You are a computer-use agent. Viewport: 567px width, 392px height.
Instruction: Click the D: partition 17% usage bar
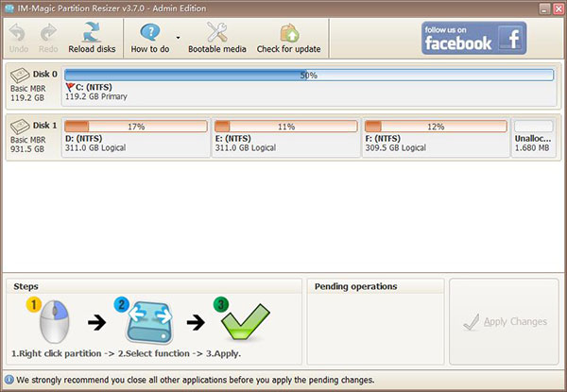136,127
